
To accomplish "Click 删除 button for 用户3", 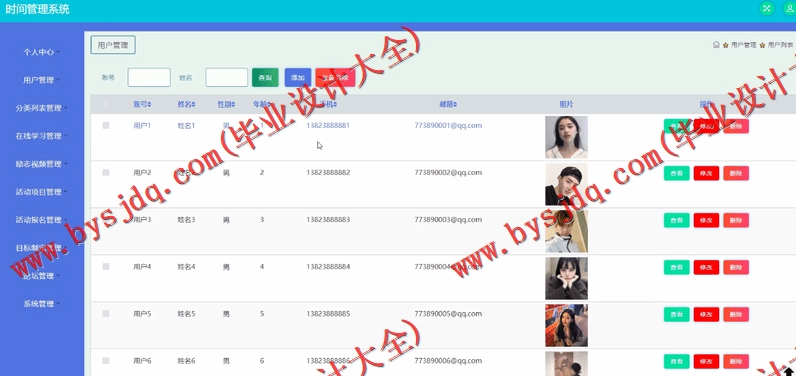I will click(736, 220).
